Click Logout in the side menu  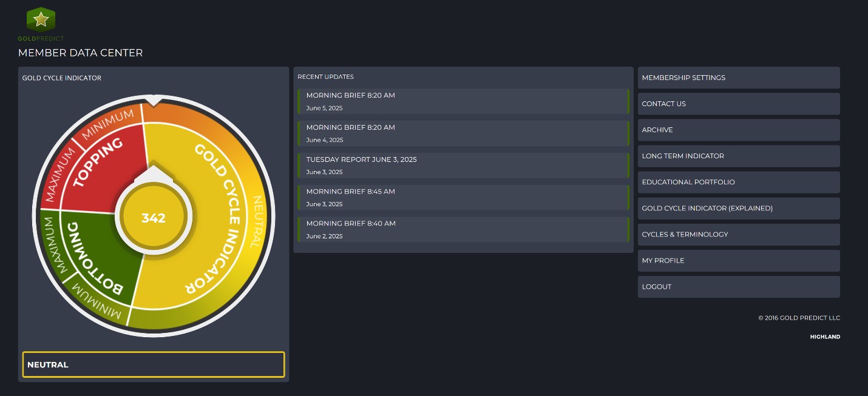click(x=739, y=287)
